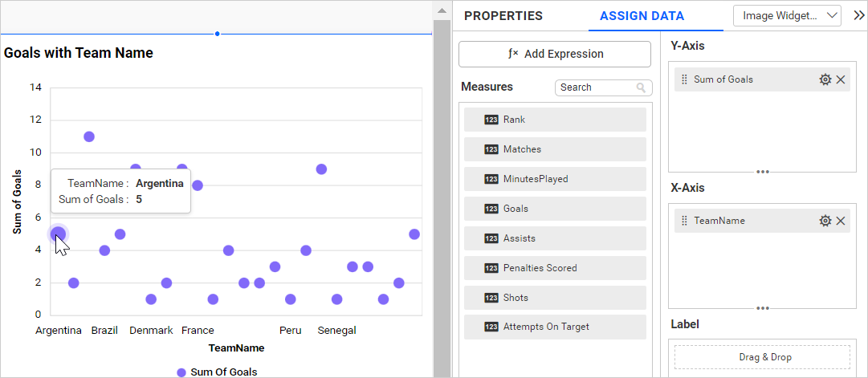Click the numeric type icon beside Rank

click(491, 120)
